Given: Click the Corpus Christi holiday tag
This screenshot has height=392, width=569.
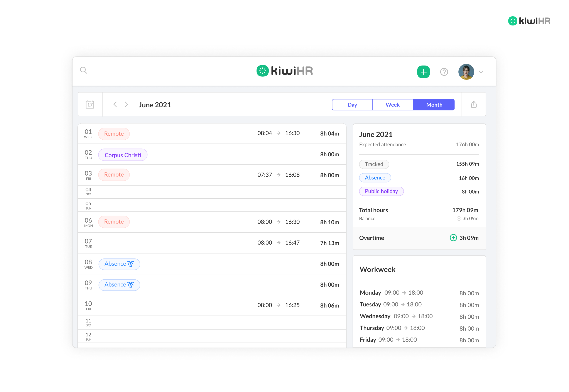Looking at the screenshot, I should (123, 155).
